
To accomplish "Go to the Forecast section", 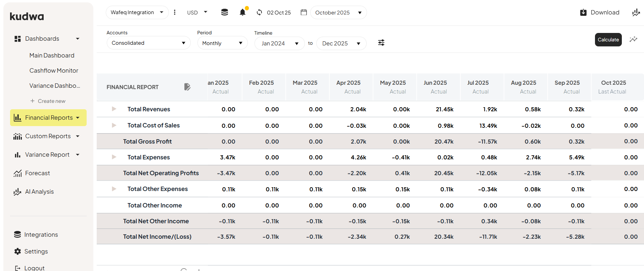I will [x=37, y=173].
